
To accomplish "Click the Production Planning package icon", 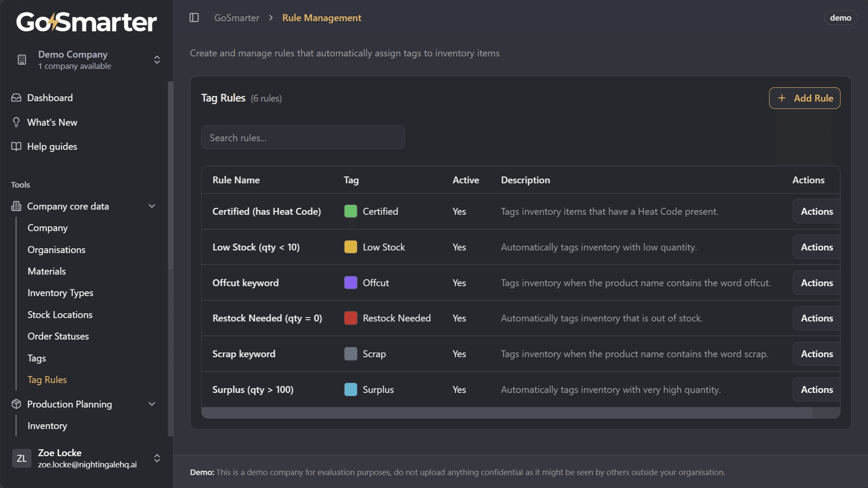I will [x=16, y=404].
